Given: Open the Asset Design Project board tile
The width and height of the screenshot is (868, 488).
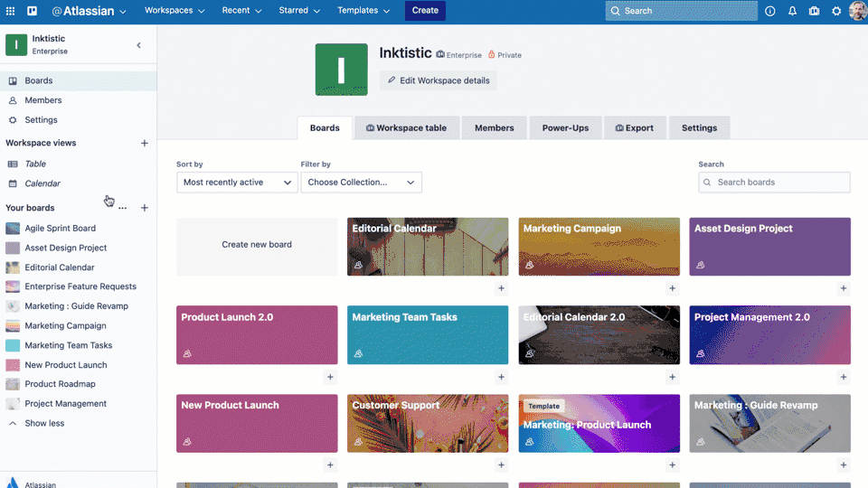Looking at the screenshot, I should [x=770, y=247].
